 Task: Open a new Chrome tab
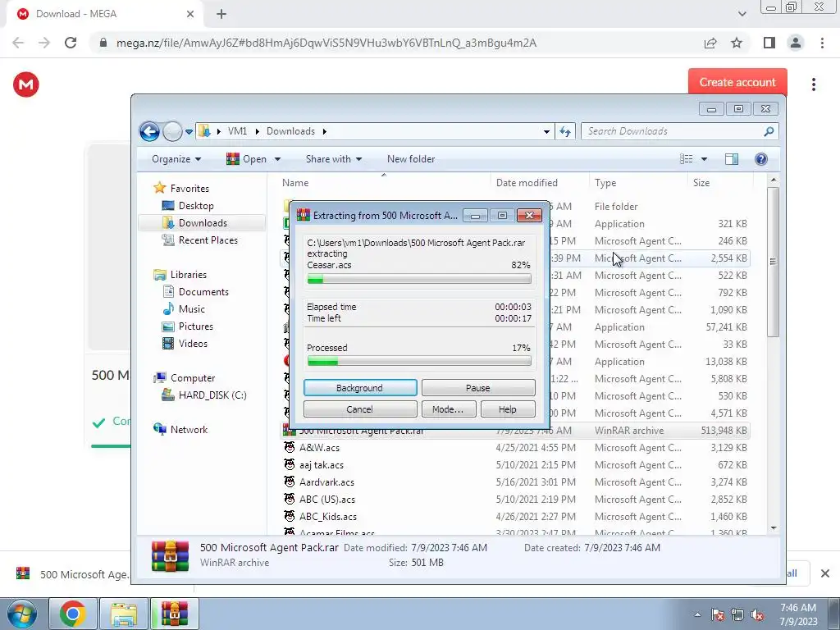coord(221,14)
